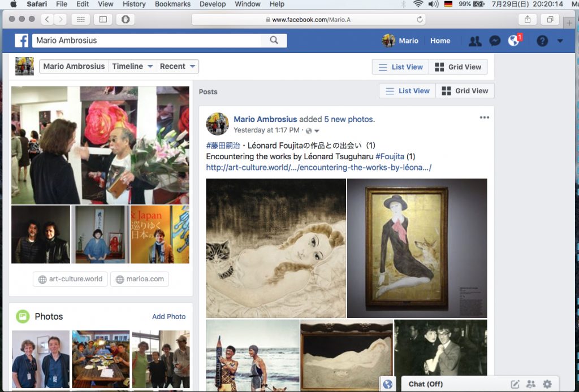This screenshot has height=392, width=579.
Task: Open the Apple menu
Action: coord(14,4)
